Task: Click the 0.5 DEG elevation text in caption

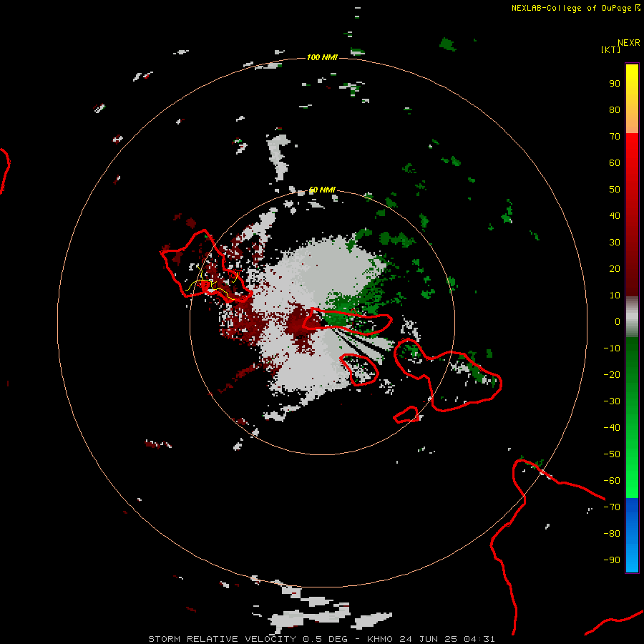Action: pyautogui.click(x=325, y=639)
